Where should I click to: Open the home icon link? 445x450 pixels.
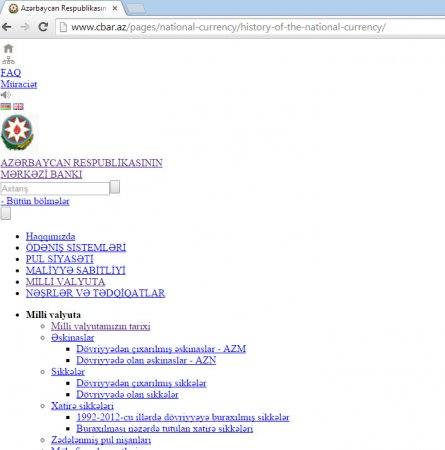(8, 49)
